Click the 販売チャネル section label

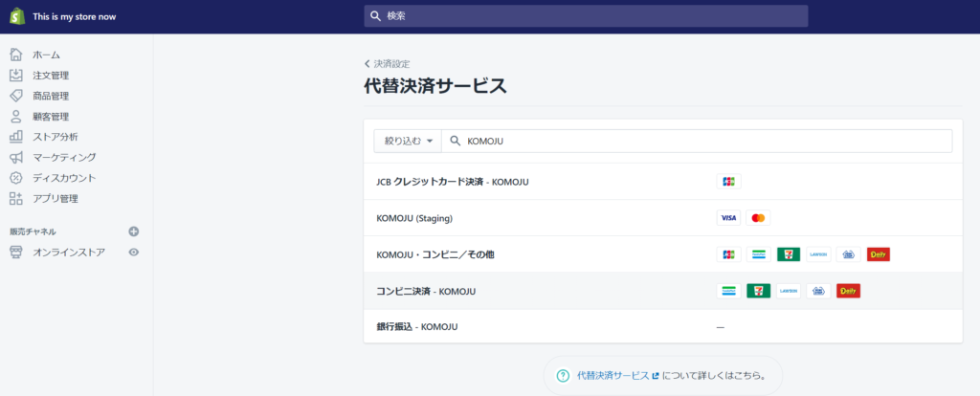(x=33, y=231)
